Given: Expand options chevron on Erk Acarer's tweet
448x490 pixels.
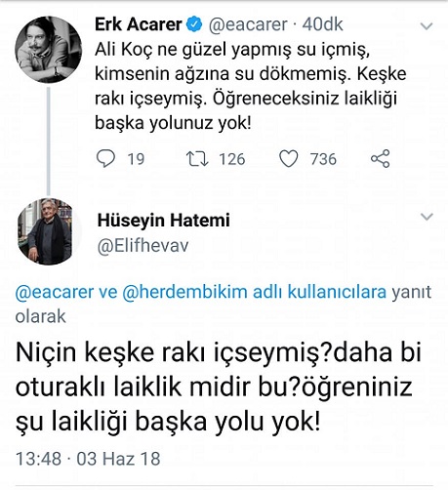Looking at the screenshot, I should point(427,26).
